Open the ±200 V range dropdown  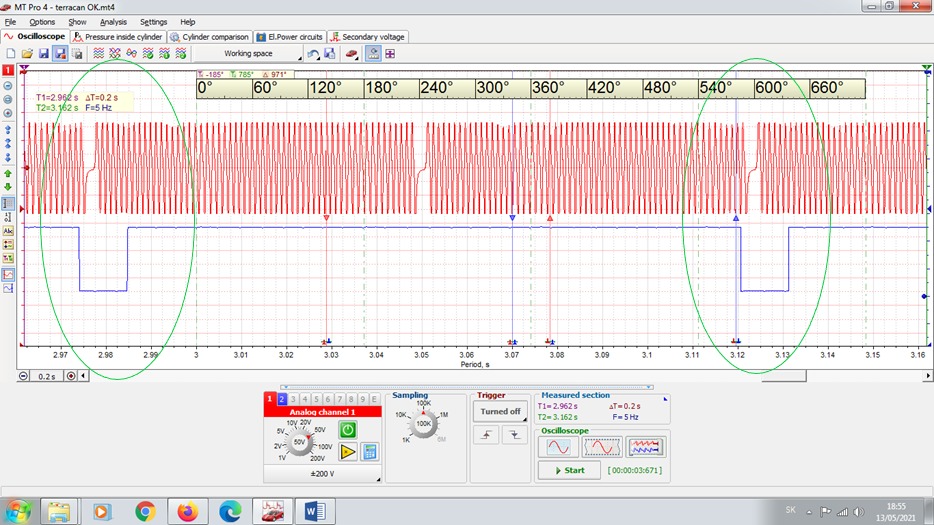coord(322,473)
